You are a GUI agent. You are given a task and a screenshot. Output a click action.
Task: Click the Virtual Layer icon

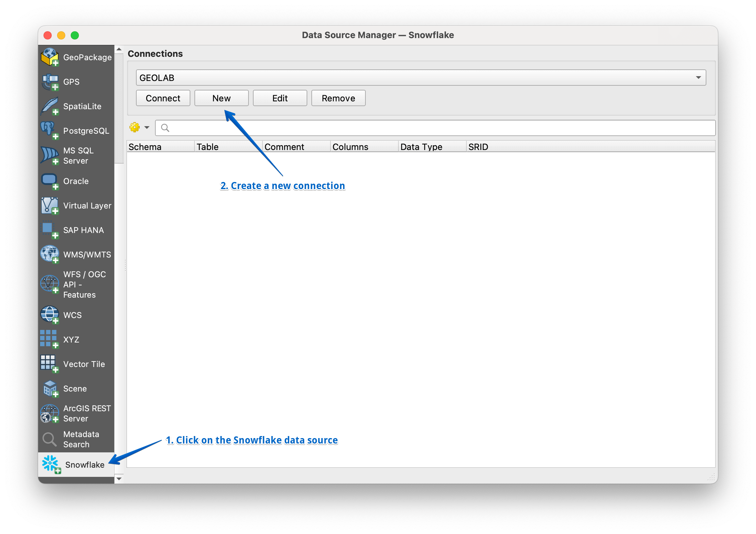click(50, 206)
